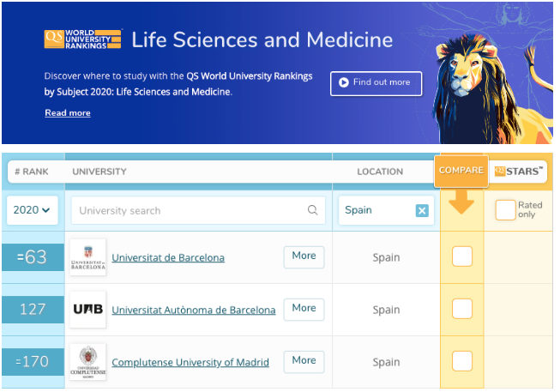This screenshot has height=392, width=560.
Task: Open the 2020 year dropdown
Action: 32,210
